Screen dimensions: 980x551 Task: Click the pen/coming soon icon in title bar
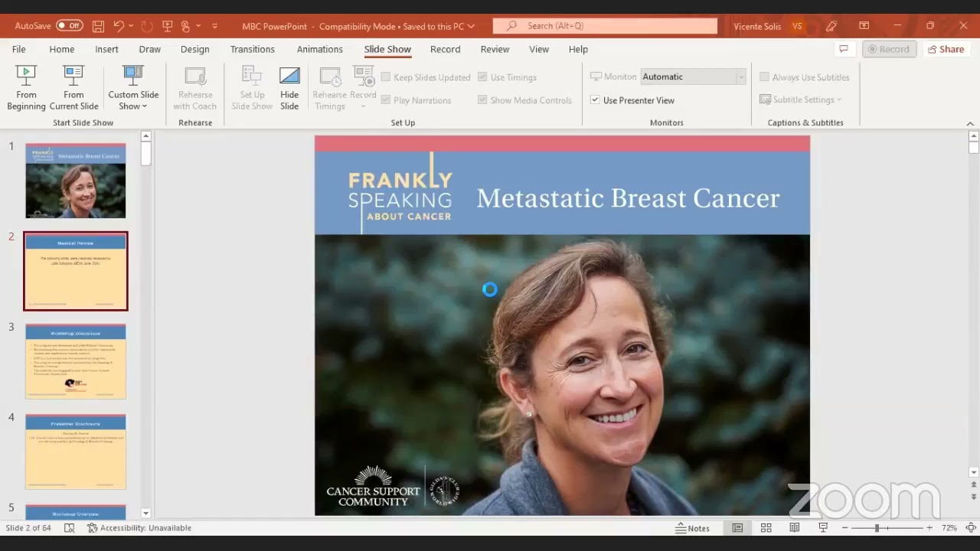point(831,26)
